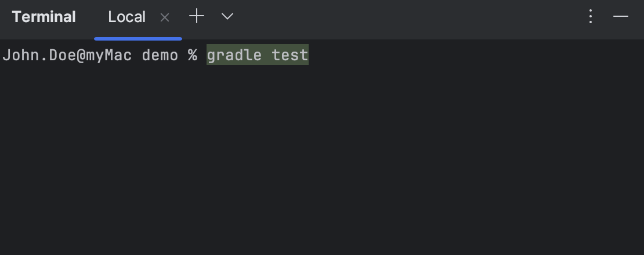
Task: Click empty header space beside the chevron
Action: click(406, 17)
